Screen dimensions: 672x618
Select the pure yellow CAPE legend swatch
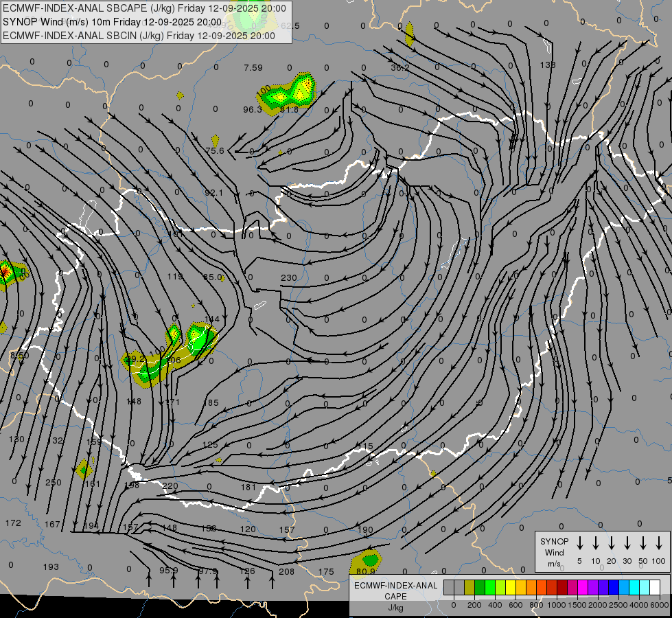(x=511, y=588)
